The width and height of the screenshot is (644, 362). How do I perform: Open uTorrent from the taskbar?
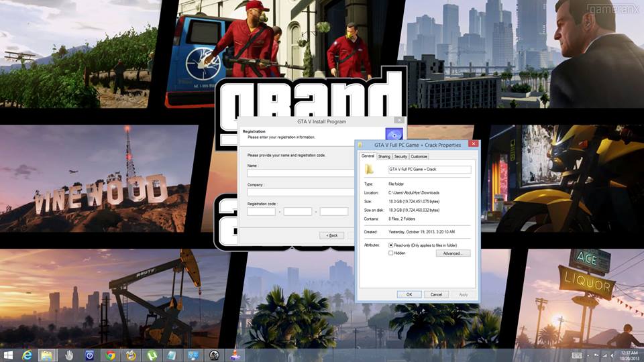[x=152, y=355]
